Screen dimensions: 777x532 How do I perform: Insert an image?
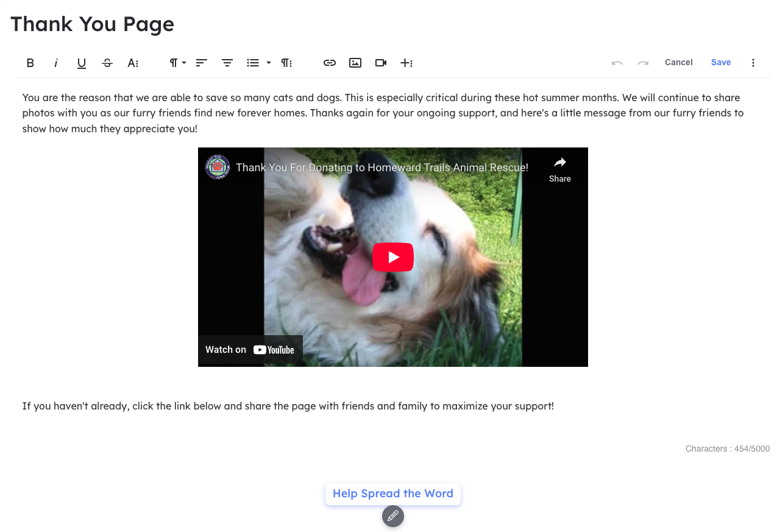355,63
